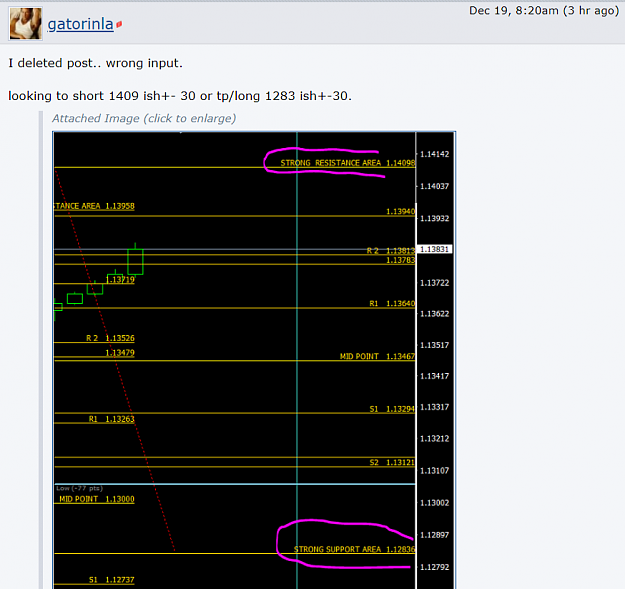The width and height of the screenshot is (625, 589).
Task: Click the R1 1.13263 level label
Action: point(112,419)
